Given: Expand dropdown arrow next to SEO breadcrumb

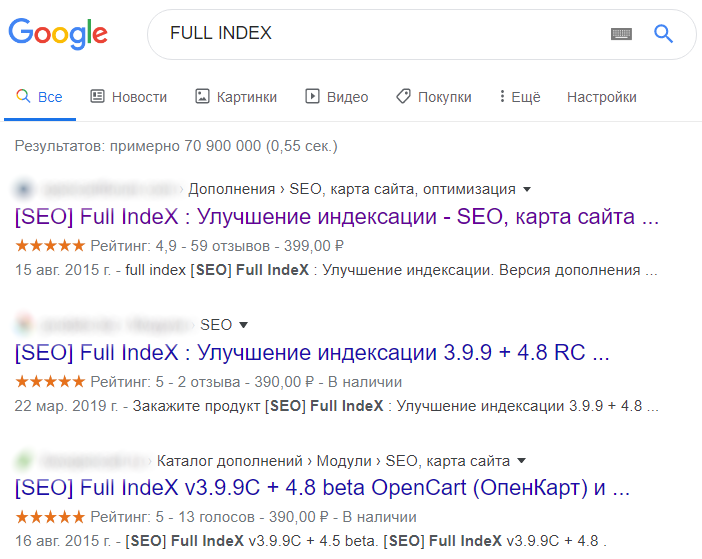Looking at the screenshot, I should click(243, 325).
